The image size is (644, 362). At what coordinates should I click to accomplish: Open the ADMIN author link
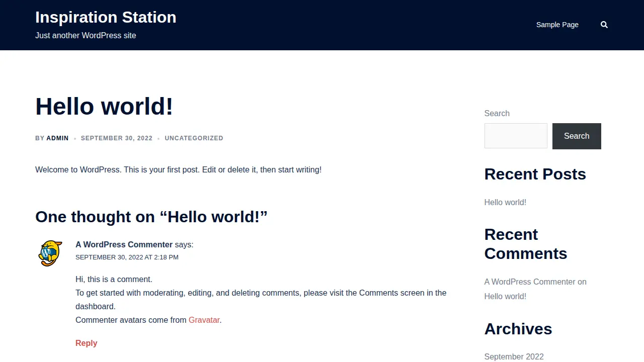pos(57,138)
